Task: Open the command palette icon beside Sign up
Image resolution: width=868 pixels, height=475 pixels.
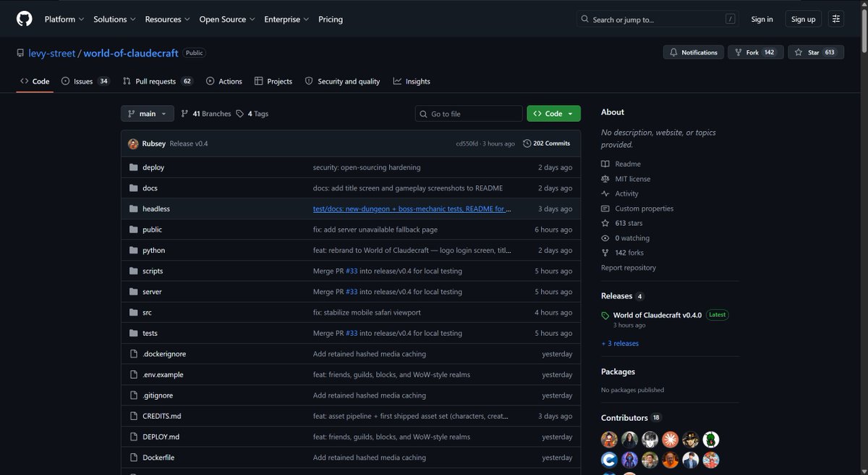Action: (836, 20)
